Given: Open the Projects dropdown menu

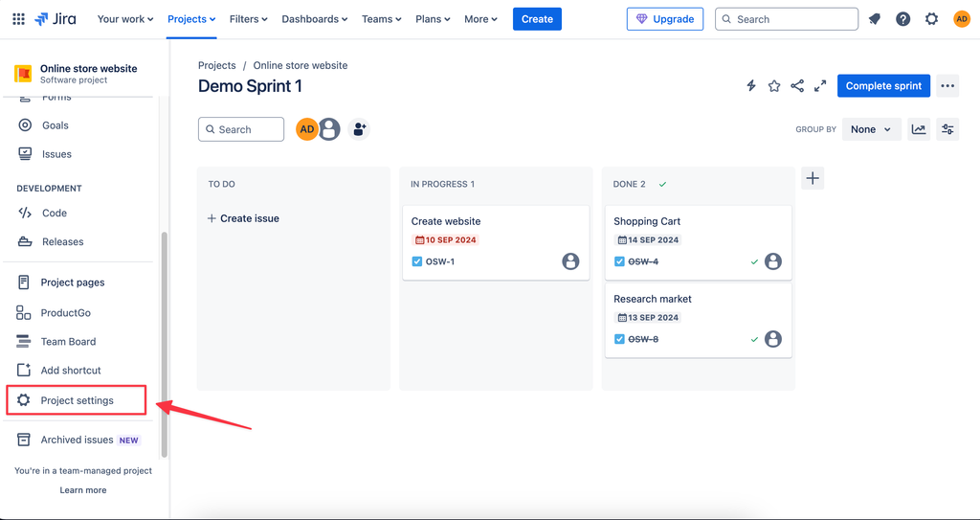Looking at the screenshot, I should coord(191,19).
